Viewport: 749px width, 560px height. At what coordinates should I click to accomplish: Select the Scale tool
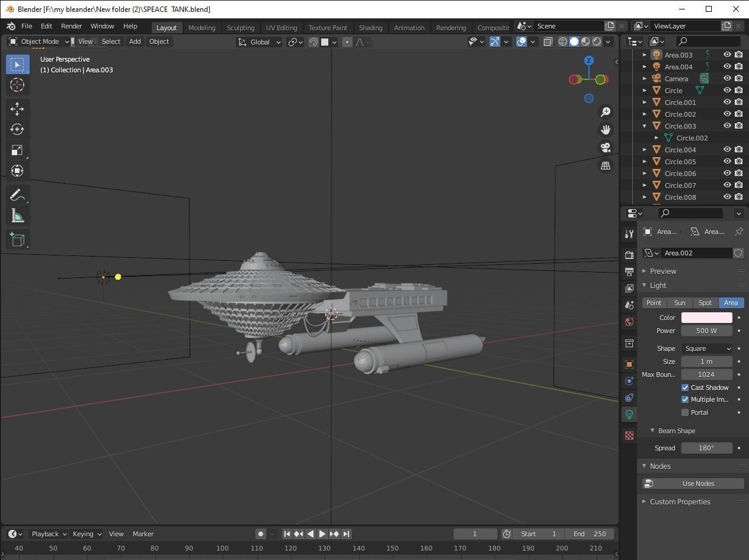[x=17, y=151]
